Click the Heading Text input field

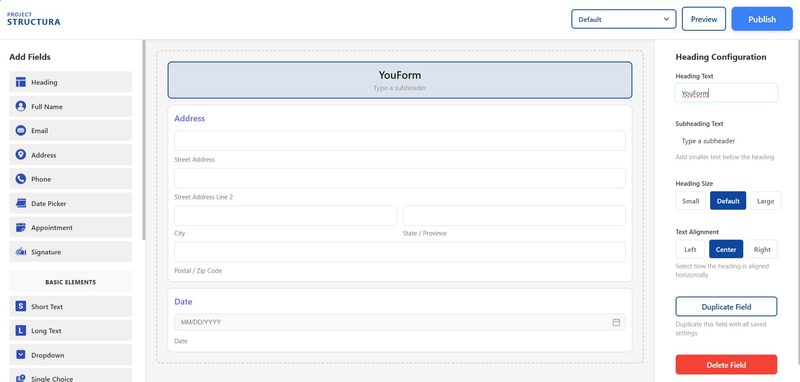pos(726,93)
